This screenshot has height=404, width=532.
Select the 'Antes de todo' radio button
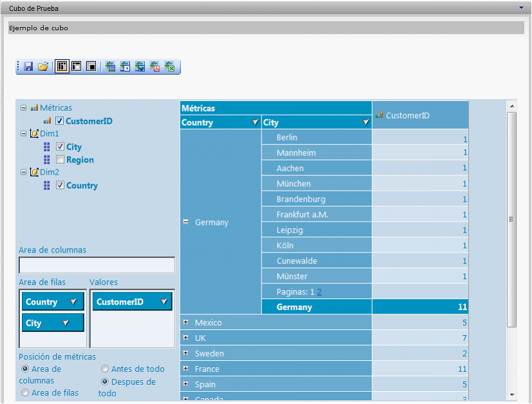pyautogui.click(x=104, y=369)
